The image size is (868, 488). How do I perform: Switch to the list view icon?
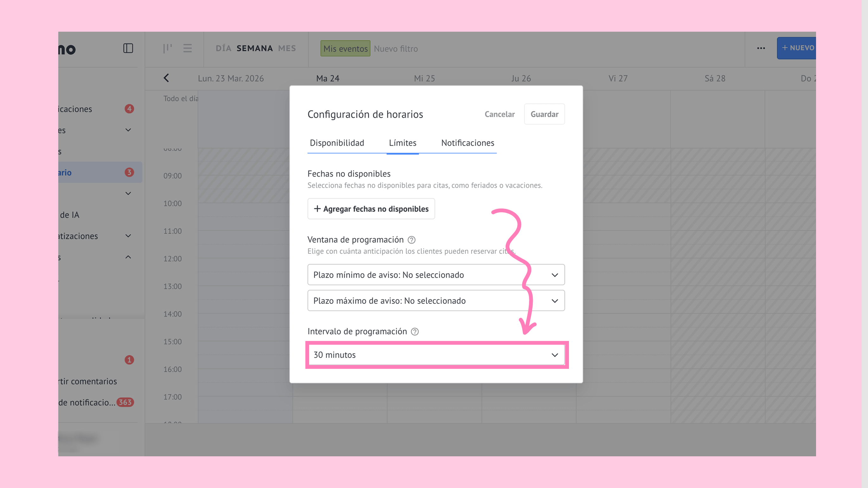tap(187, 48)
